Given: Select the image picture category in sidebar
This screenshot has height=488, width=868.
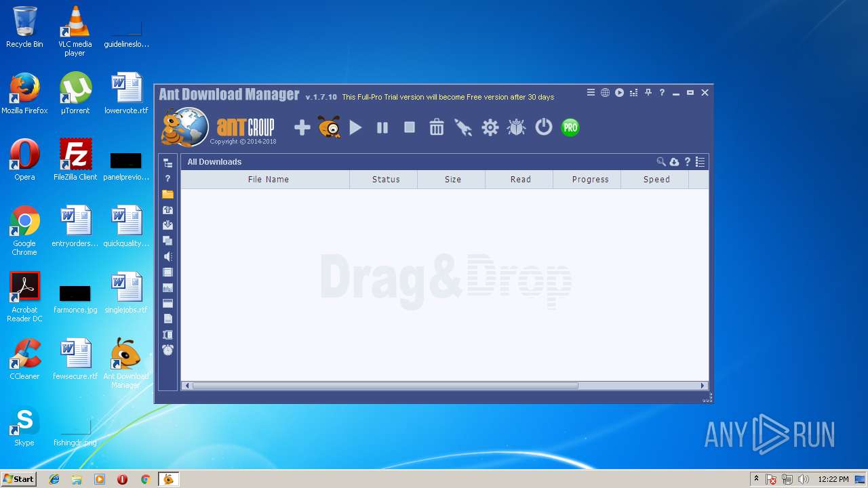Looking at the screenshot, I should click(x=167, y=288).
